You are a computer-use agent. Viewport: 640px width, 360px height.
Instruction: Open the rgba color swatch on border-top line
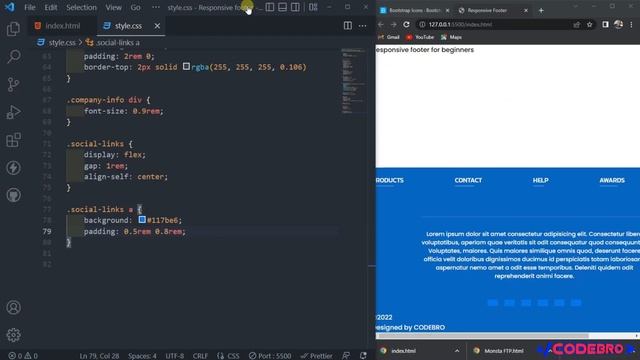click(x=186, y=66)
